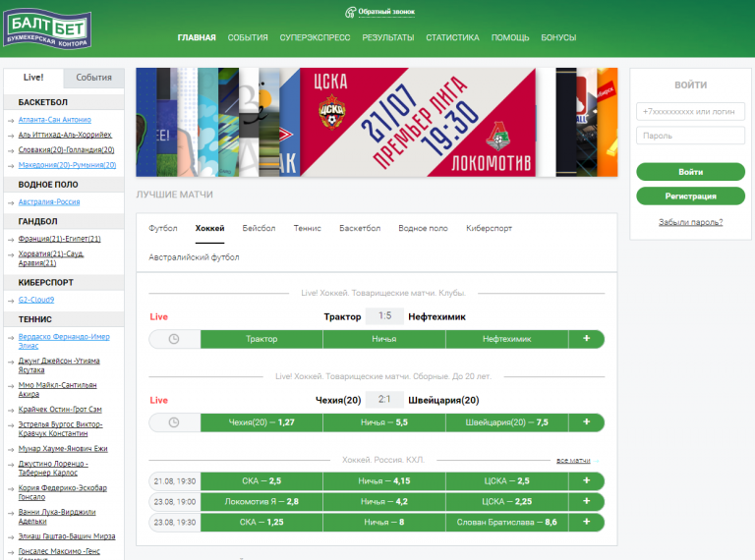Viewport: 755px width, 560px height.
Task: Click the clock icon in Трактор row
Action: pos(174,339)
